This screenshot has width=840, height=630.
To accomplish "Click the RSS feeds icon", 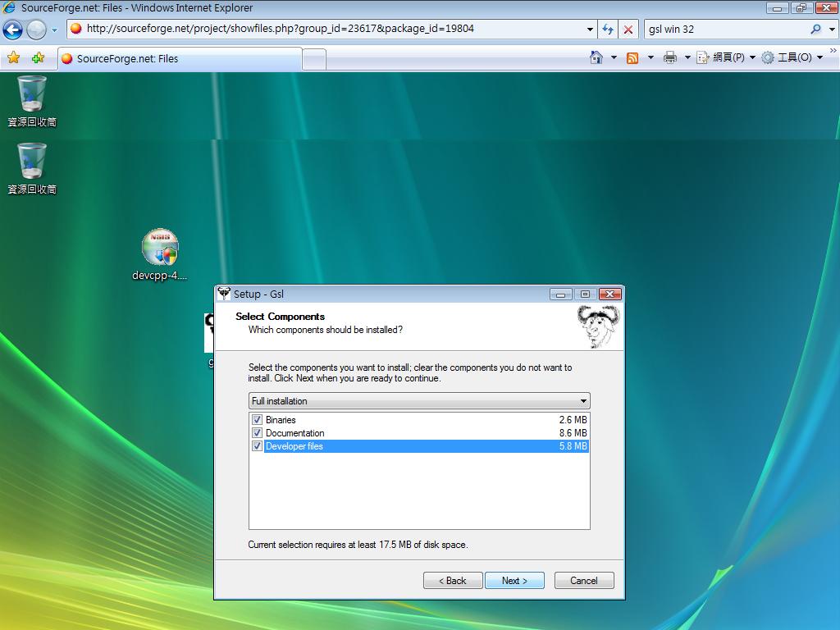I will click(632, 57).
